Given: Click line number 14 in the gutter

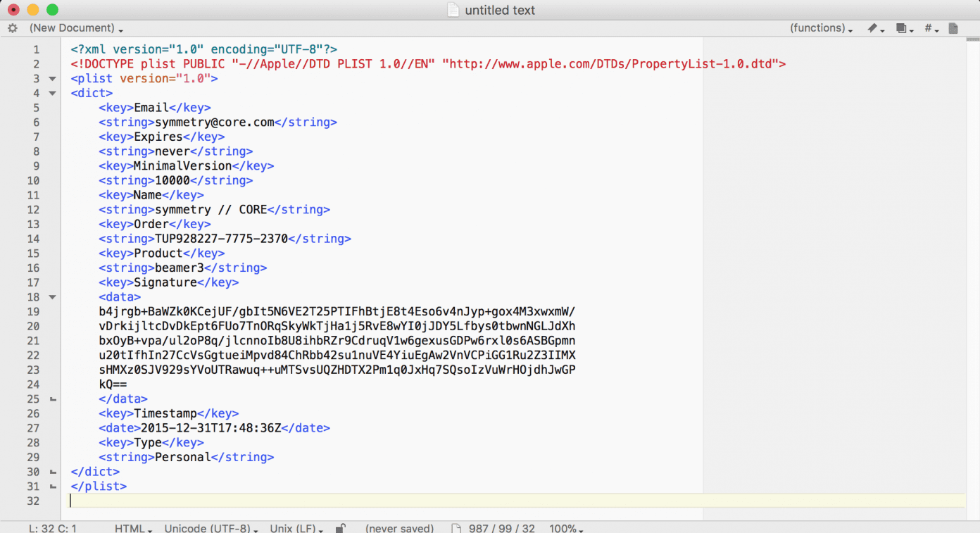Looking at the screenshot, I should pos(33,239).
